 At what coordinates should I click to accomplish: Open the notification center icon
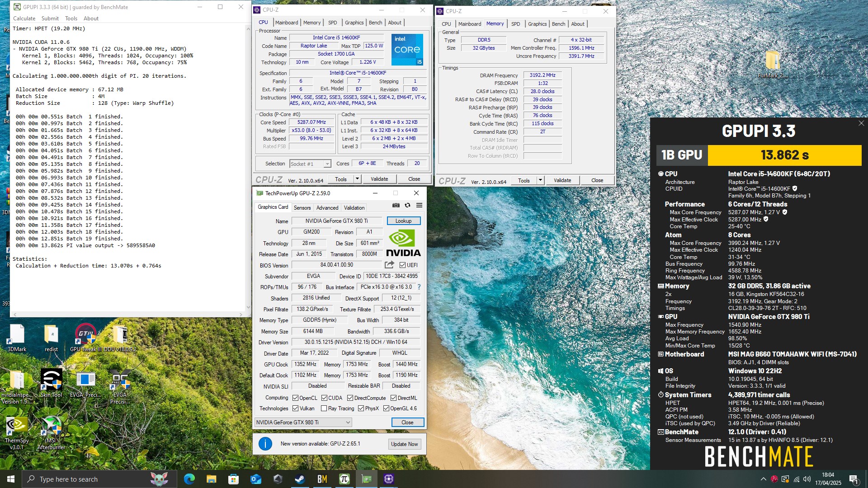pos(853,479)
